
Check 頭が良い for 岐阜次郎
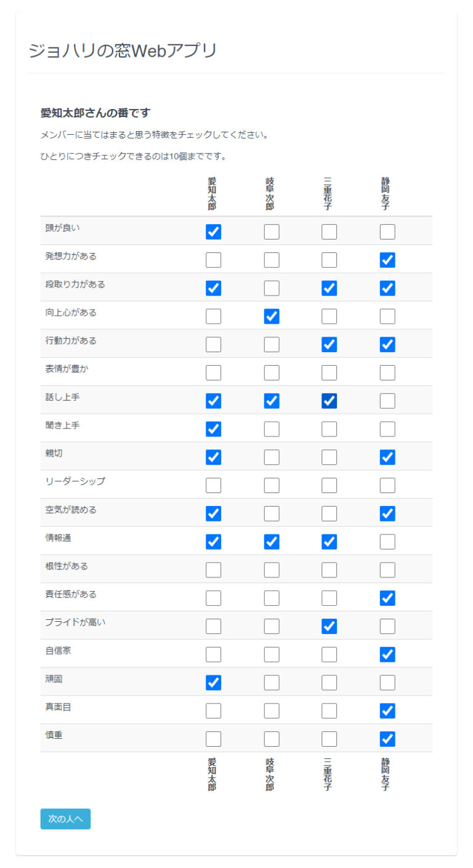(x=272, y=232)
